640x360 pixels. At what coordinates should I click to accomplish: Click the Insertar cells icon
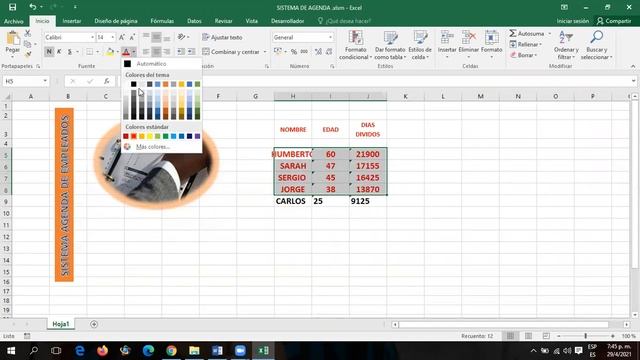click(447, 38)
